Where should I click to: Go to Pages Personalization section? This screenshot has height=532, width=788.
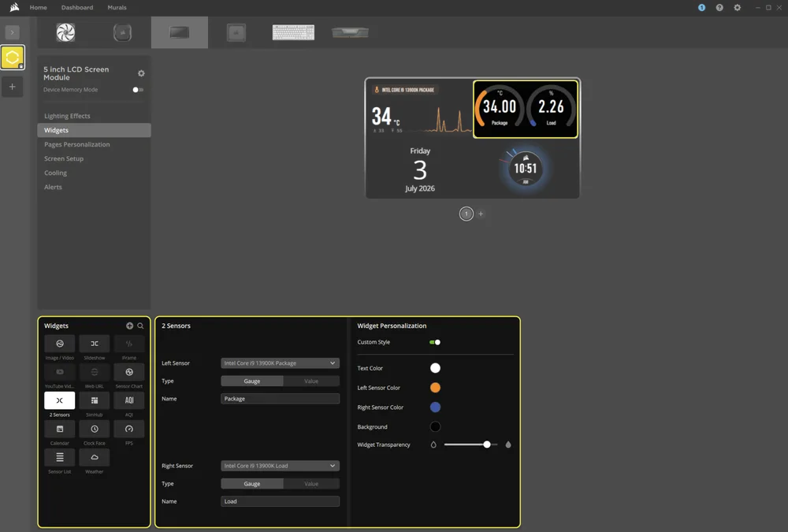pyautogui.click(x=94, y=144)
